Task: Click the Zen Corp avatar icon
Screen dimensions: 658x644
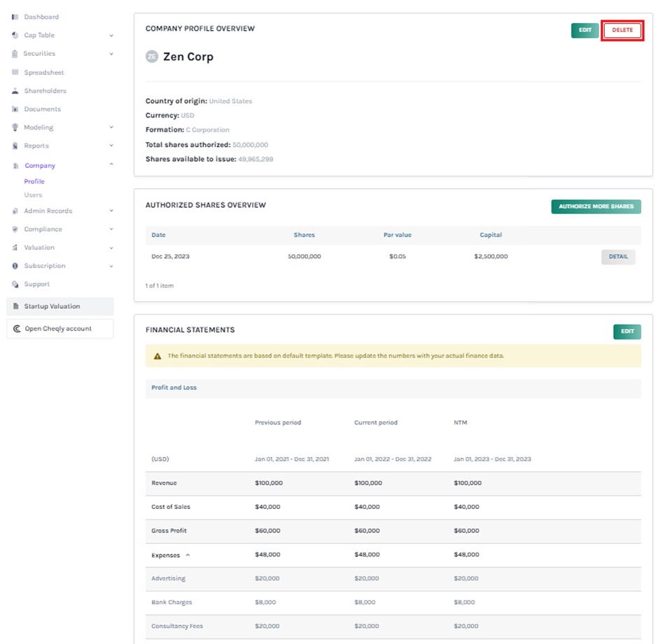Action: pyautogui.click(x=152, y=57)
